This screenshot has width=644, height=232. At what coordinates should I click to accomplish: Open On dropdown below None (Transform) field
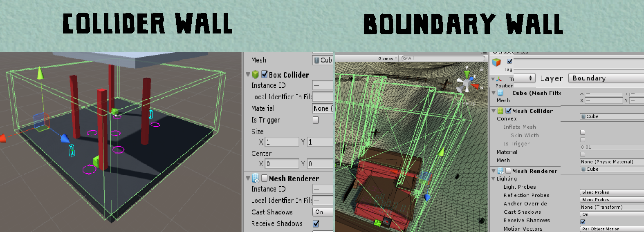coord(612,214)
